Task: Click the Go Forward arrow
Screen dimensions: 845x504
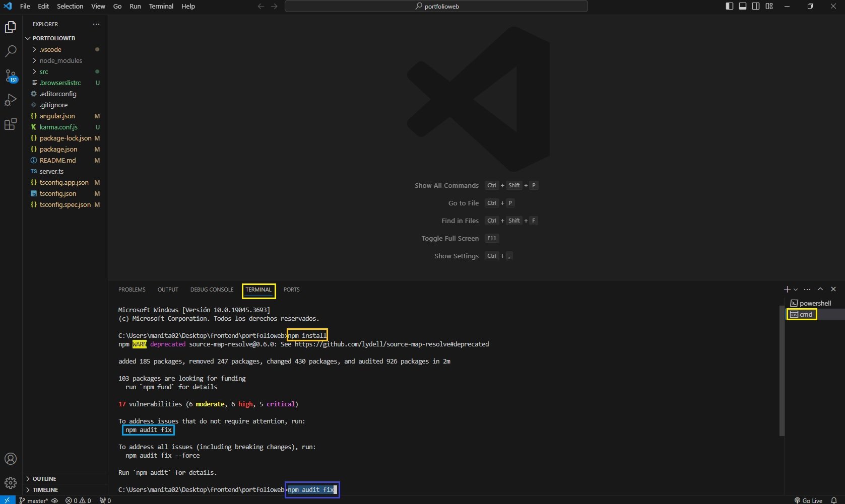Action: click(x=274, y=6)
